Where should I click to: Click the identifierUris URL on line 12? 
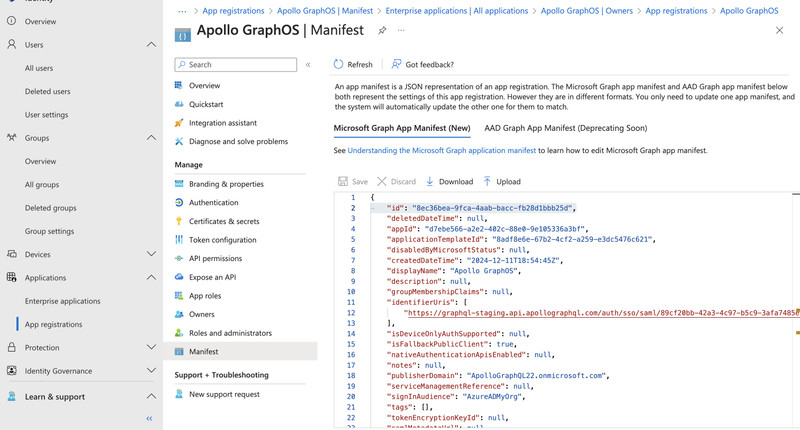[602, 313]
